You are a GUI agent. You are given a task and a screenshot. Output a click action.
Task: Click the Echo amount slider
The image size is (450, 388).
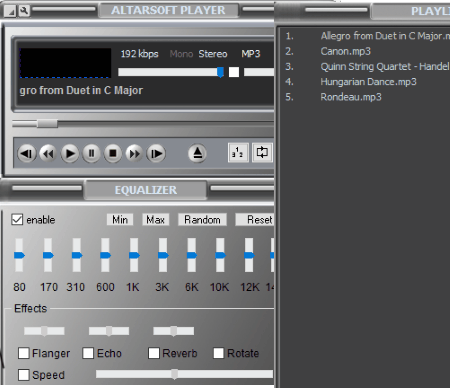click(109, 331)
